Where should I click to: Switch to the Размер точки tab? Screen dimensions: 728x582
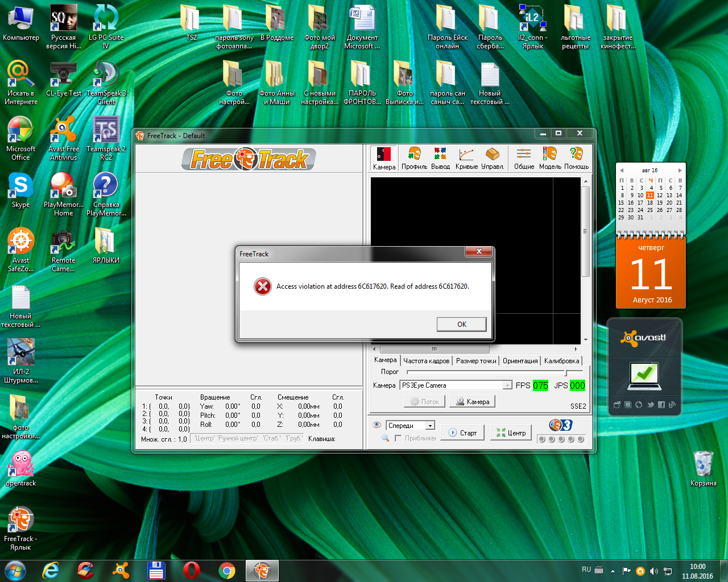[476, 361]
